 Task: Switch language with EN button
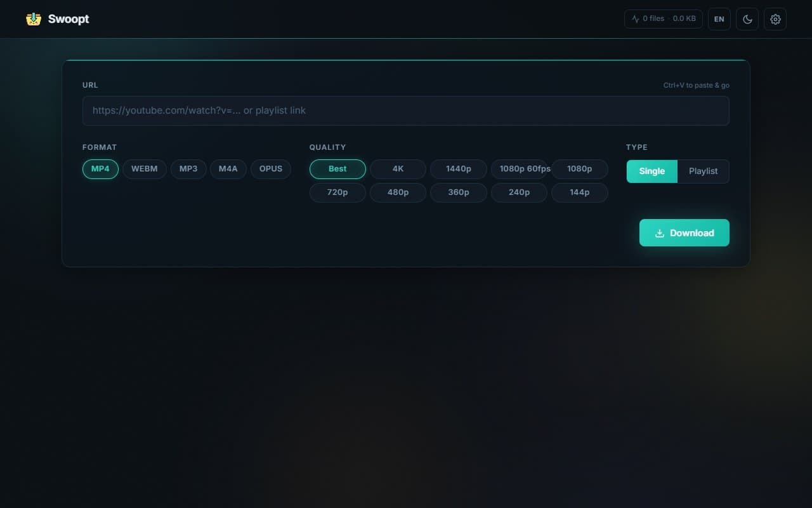pyautogui.click(x=719, y=19)
